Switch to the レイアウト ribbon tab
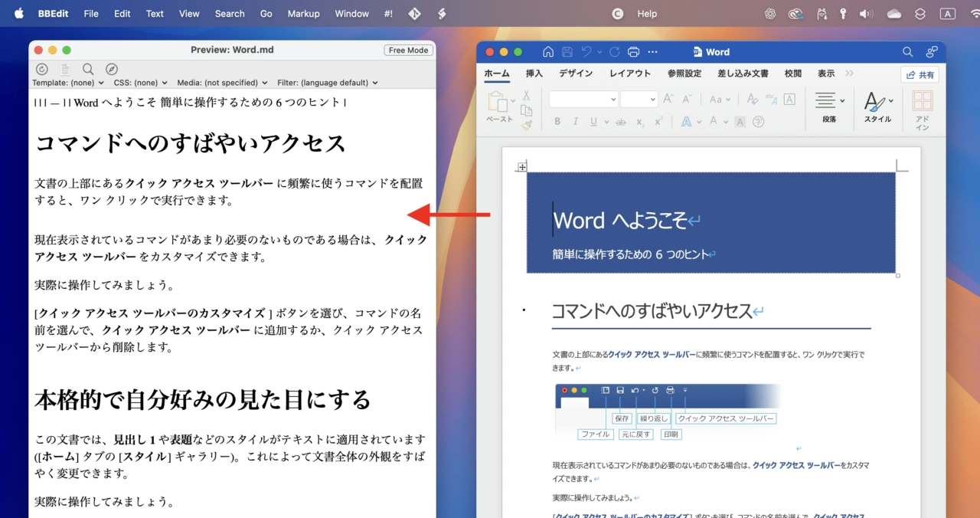 (630, 74)
